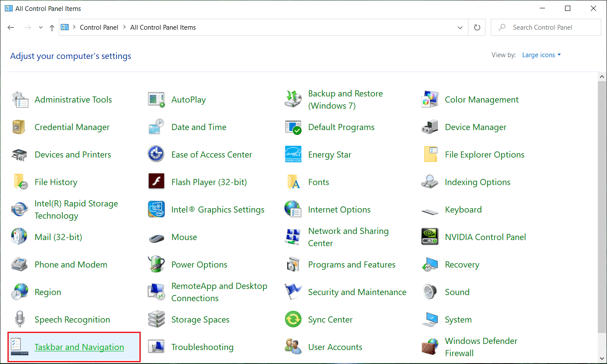Open the System monitor icon
The image size is (607, 364).
pyautogui.click(x=430, y=319)
